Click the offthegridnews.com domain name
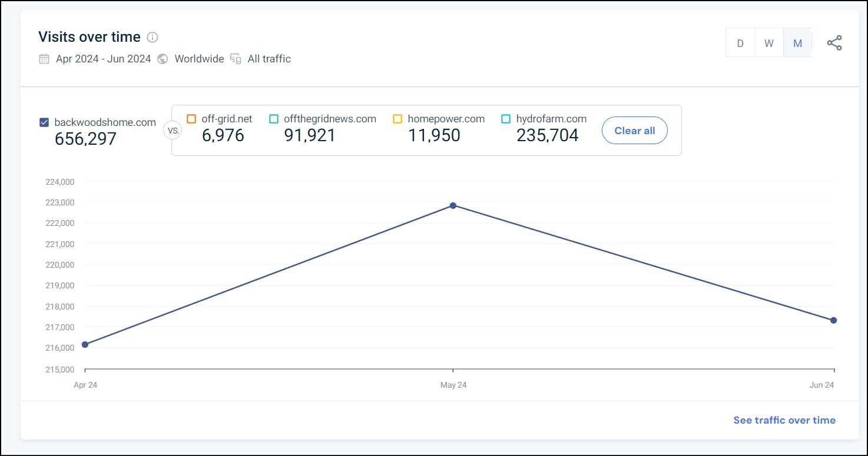Image resolution: width=868 pixels, height=456 pixels. 330,119
